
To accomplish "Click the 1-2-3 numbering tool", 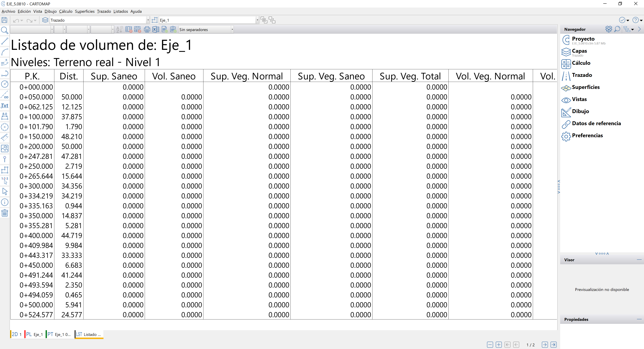I will [5, 180].
